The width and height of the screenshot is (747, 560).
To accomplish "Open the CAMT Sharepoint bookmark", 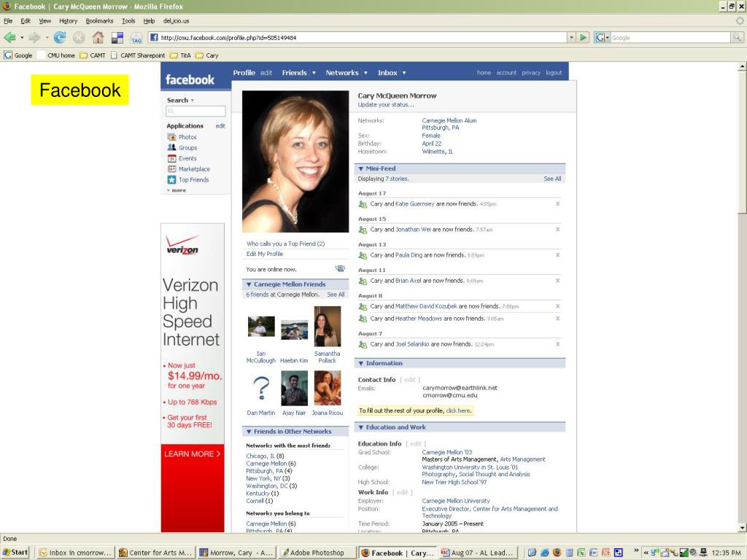I will (138, 55).
